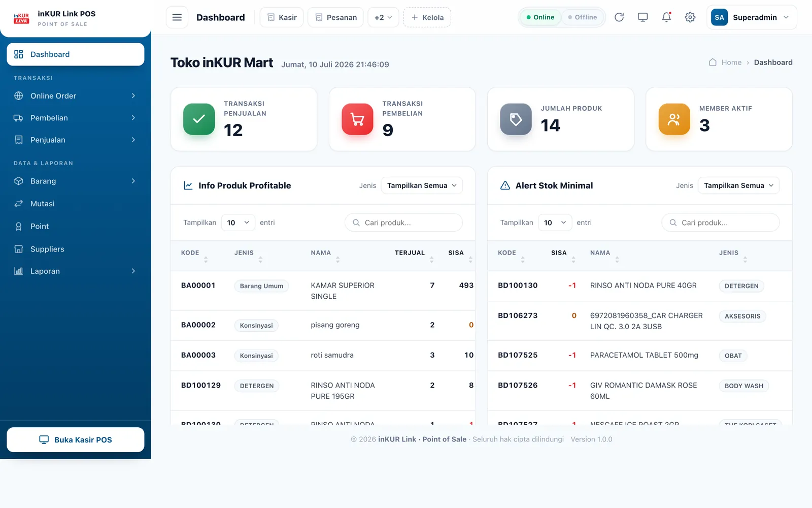812x508 pixels.
Task: Click the tag icon for Jumlah Produk
Action: (516, 119)
